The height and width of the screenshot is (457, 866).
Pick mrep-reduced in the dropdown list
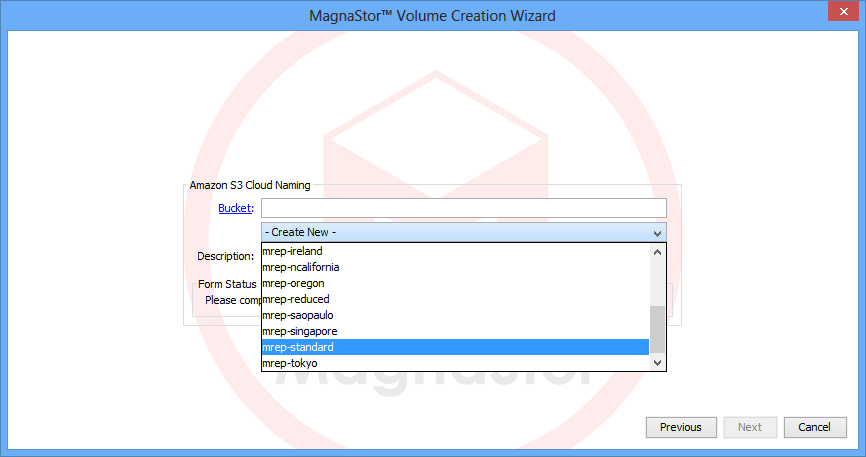[455, 299]
